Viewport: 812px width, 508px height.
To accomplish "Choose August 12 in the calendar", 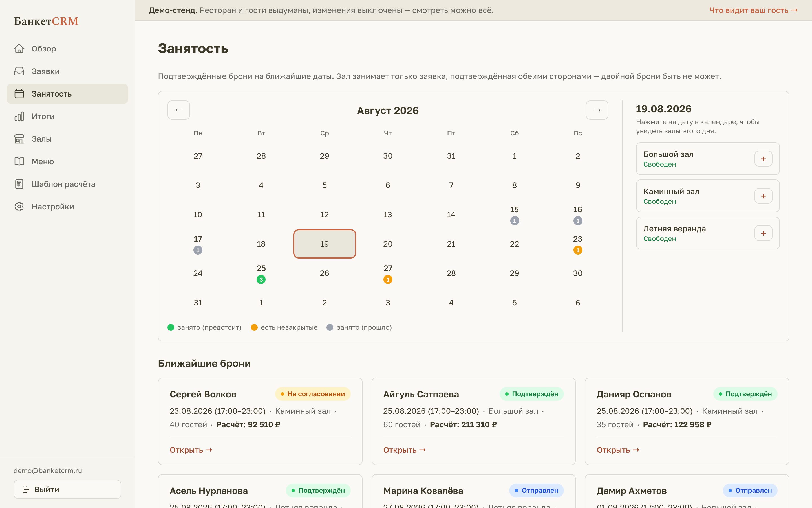I will pyautogui.click(x=325, y=215).
